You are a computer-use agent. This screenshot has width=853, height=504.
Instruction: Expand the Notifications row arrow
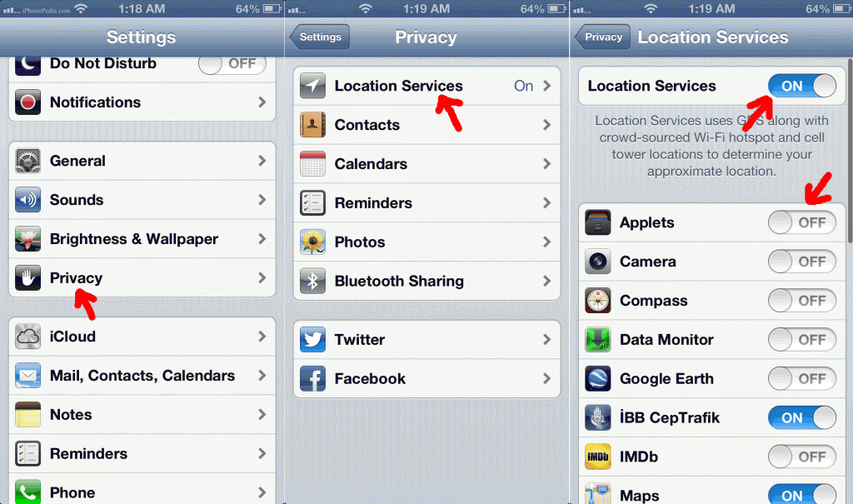click(x=262, y=102)
